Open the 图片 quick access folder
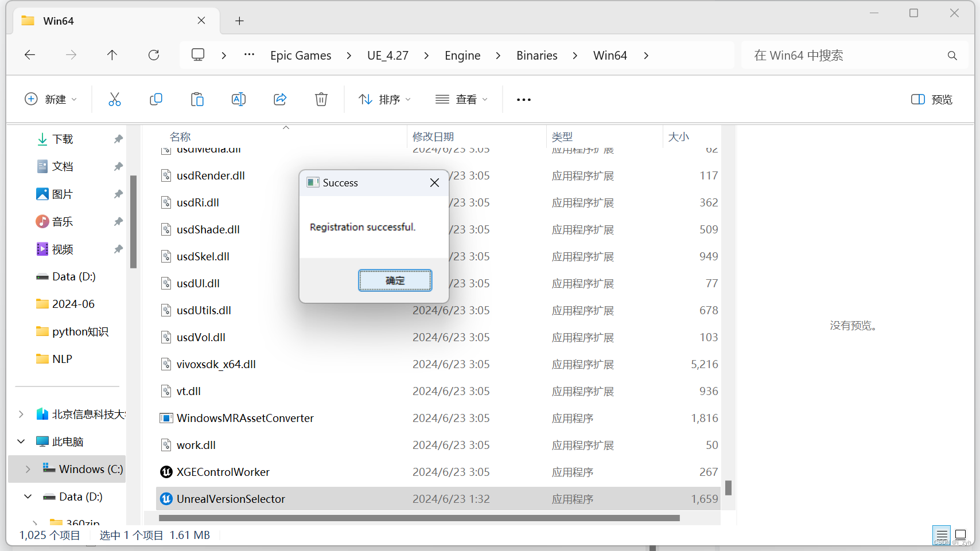Image resolution: width=980 pixels, height=551 pixels. (63, 194)
